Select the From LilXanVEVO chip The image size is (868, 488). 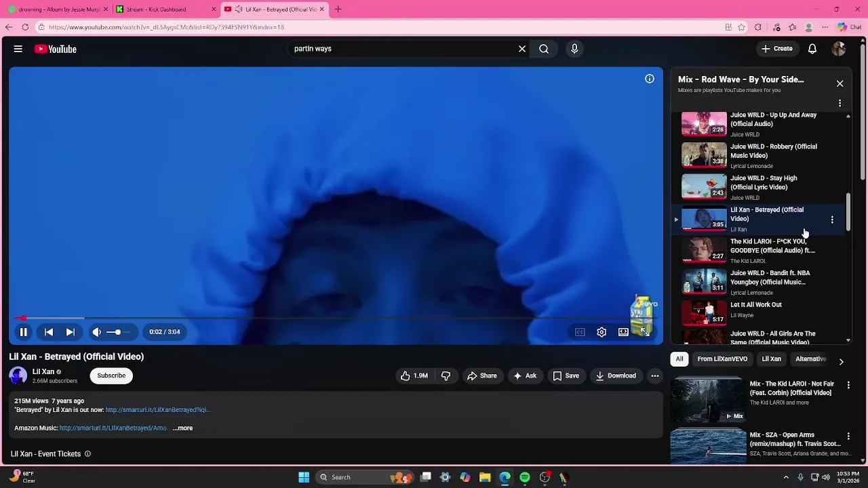click(x=722, y=359)
